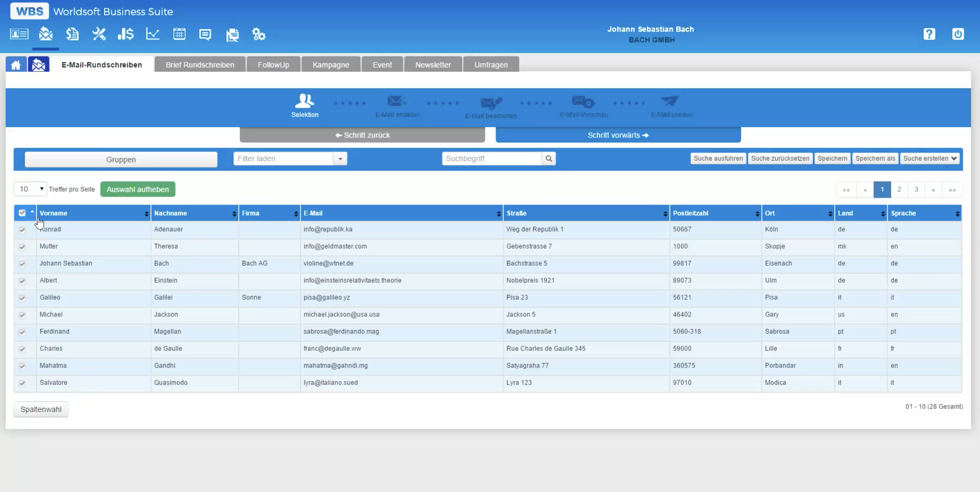Click the E-Mail-Vorschau step icon

584,101
